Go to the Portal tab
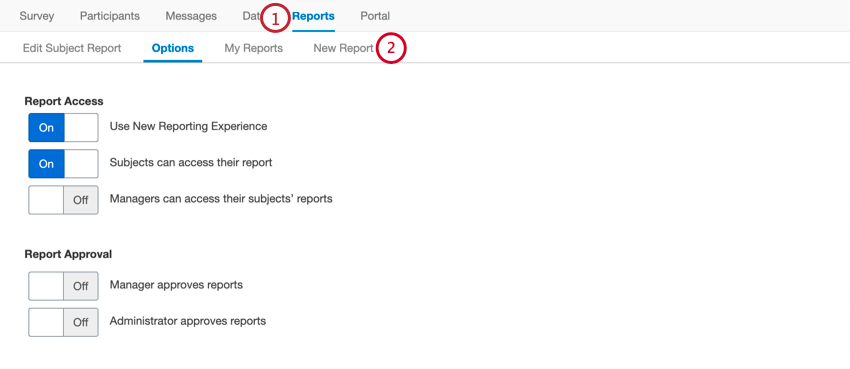 375,16
